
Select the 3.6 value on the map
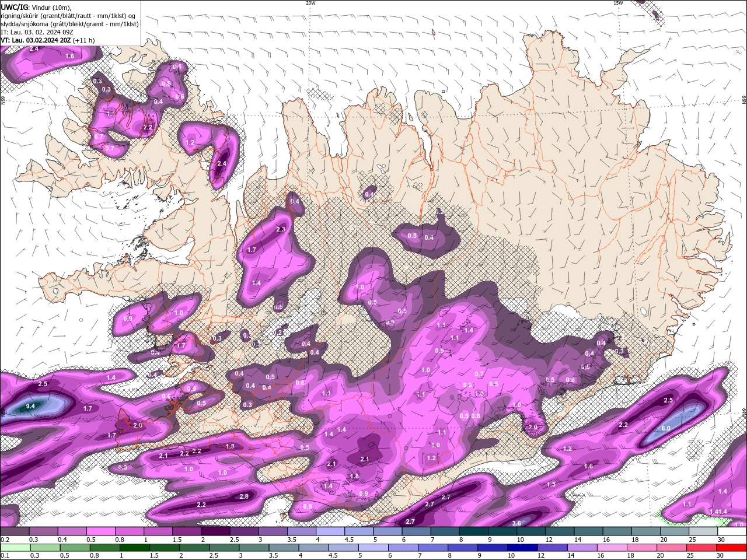coord(516,523)
